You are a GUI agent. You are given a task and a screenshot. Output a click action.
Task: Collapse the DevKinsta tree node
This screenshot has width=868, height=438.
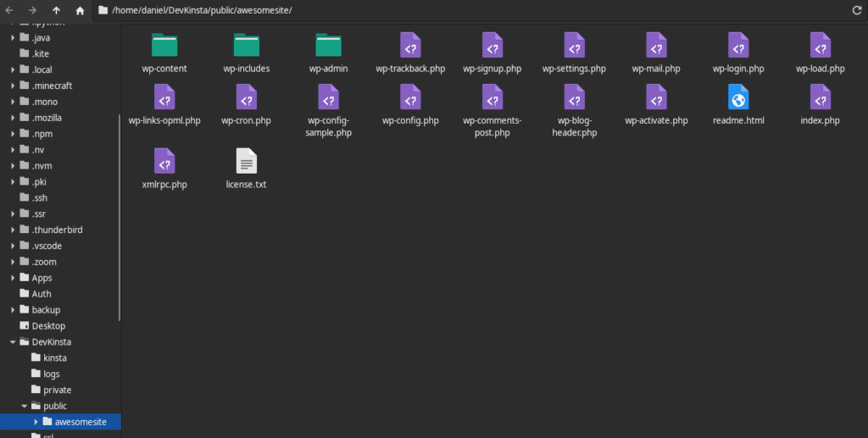point(13,342)
